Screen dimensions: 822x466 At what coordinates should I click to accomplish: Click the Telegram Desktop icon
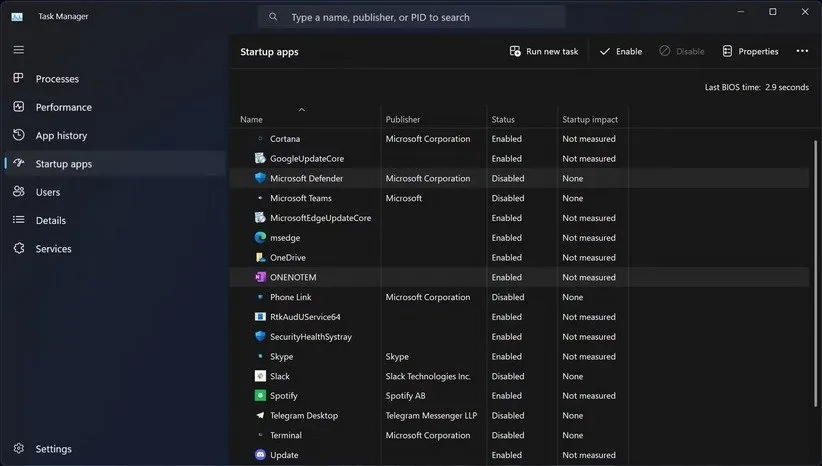point(260,416)
